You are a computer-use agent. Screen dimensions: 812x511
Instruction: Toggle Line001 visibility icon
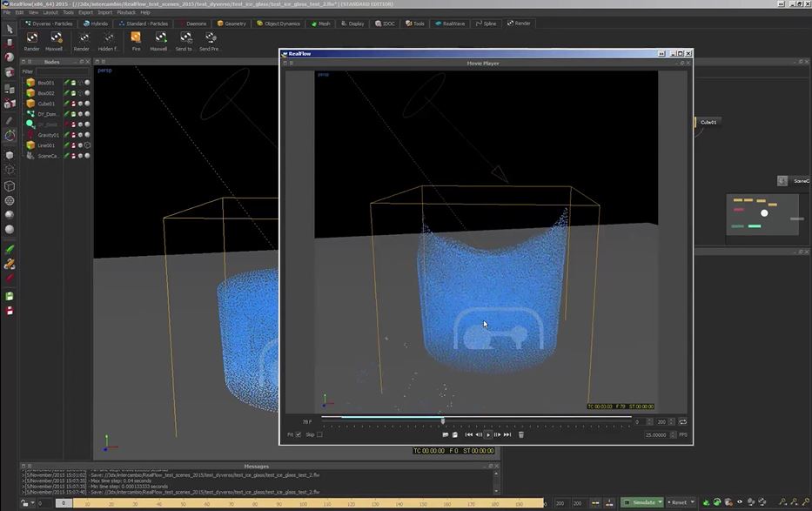click(x=87, y=145)
